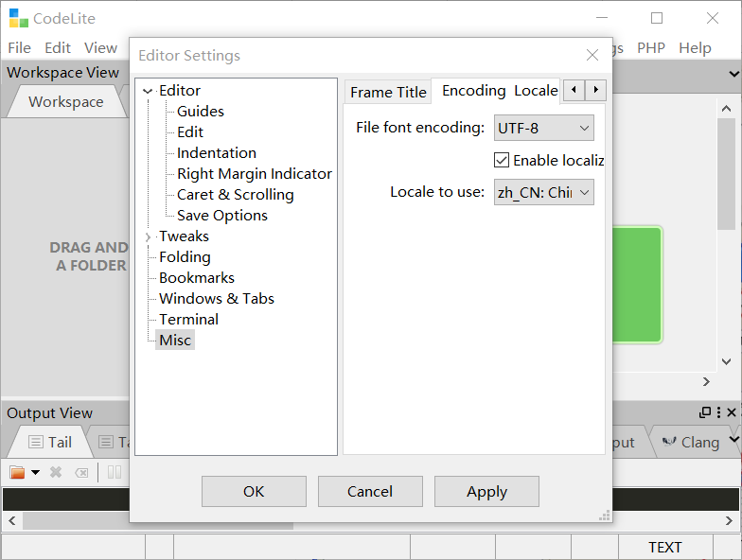The height and width of the screenshot is (560, 742).
Task: Click the green welcome panel in the main window
Action: pos(638,284)
